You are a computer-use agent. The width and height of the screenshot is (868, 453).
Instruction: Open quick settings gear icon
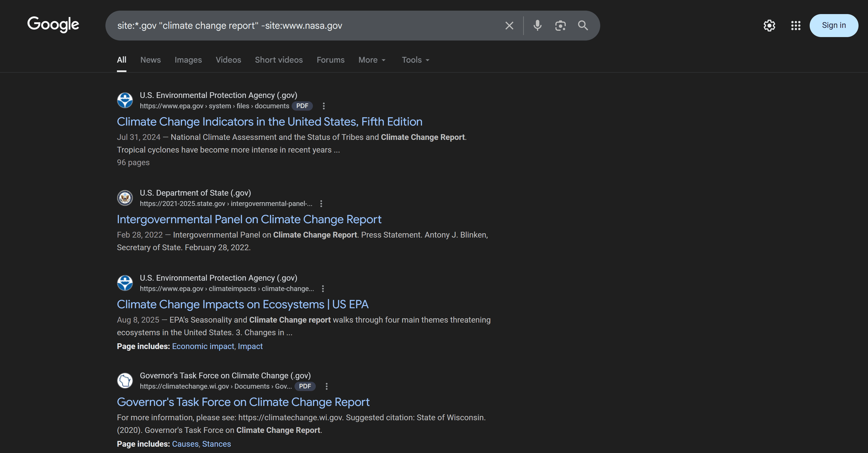[x=769, y=25]
